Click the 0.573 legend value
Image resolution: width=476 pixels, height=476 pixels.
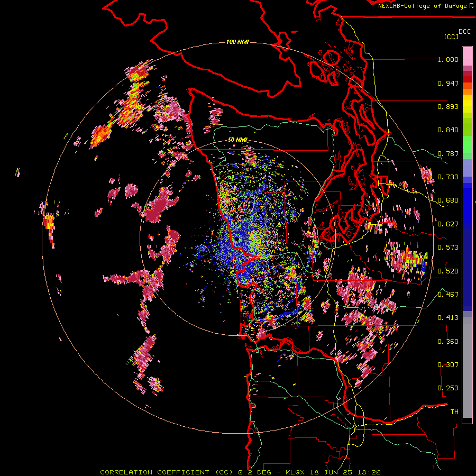(x=448, y=248)
